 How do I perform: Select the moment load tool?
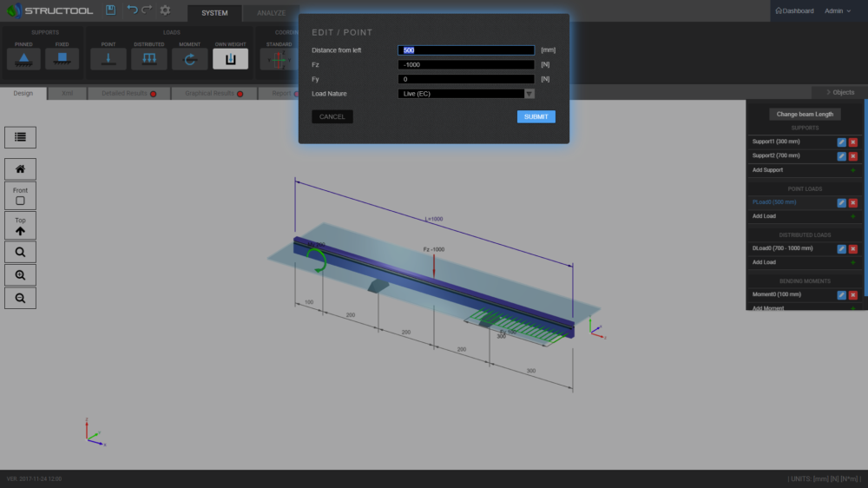tap(190, 59)
